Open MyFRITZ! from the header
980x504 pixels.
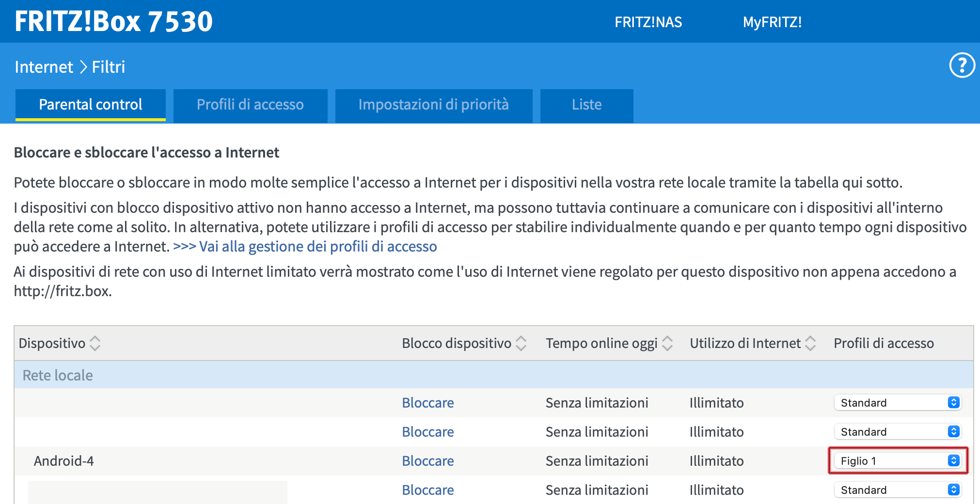772,22
